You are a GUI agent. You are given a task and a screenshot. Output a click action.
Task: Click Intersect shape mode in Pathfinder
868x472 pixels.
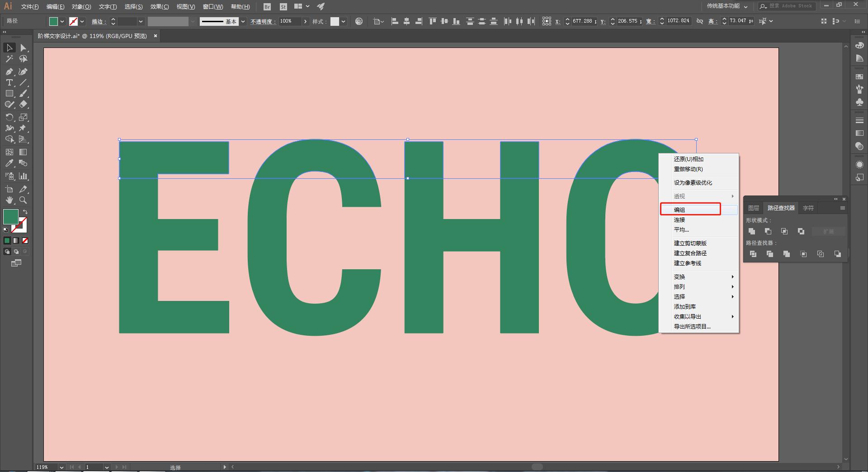(784, 231)
